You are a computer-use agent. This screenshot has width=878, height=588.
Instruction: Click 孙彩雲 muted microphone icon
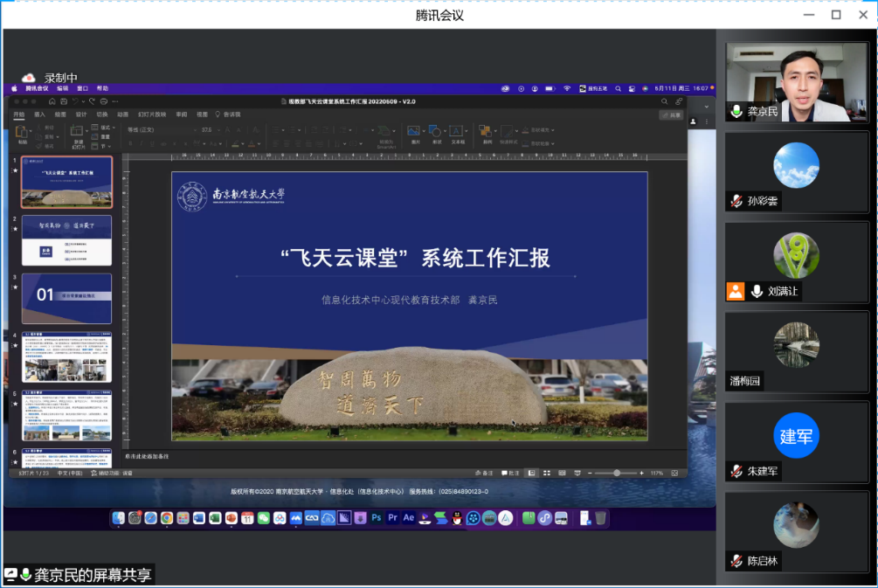pos(736,201)
